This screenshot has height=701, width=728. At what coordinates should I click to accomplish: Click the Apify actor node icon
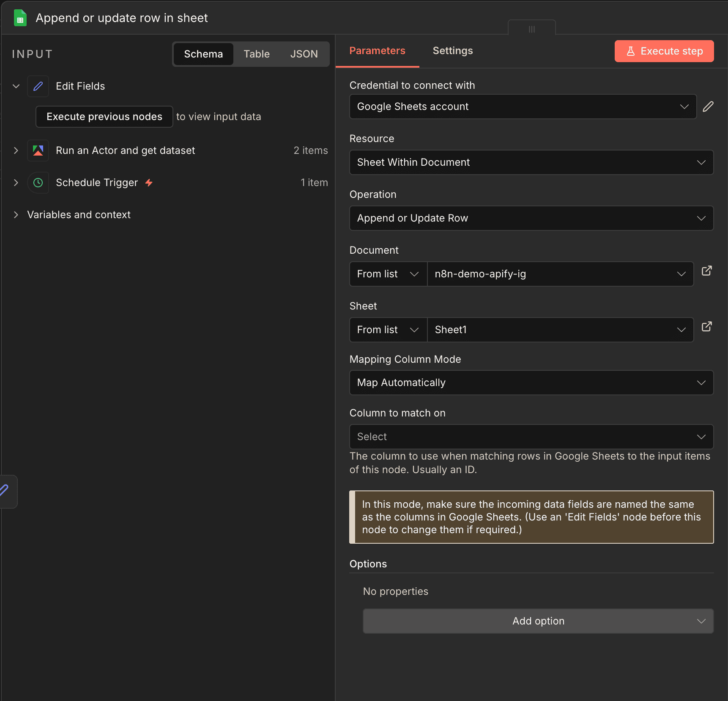click(38, 151)
